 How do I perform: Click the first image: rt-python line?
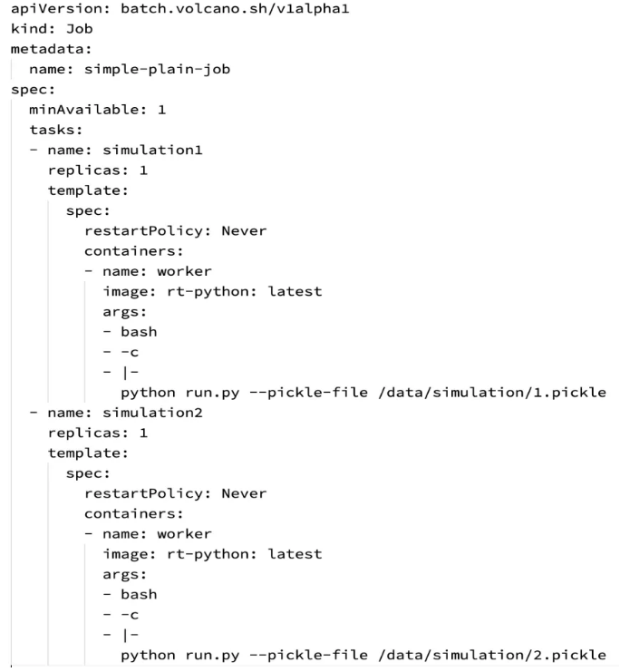tap(212, 292)
